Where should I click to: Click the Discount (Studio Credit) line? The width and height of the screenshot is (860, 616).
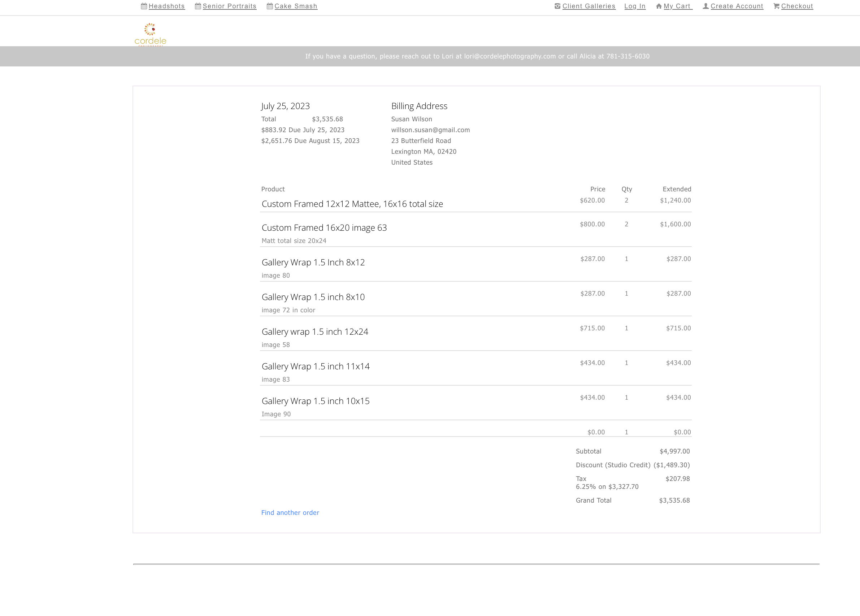coord(633,465)
